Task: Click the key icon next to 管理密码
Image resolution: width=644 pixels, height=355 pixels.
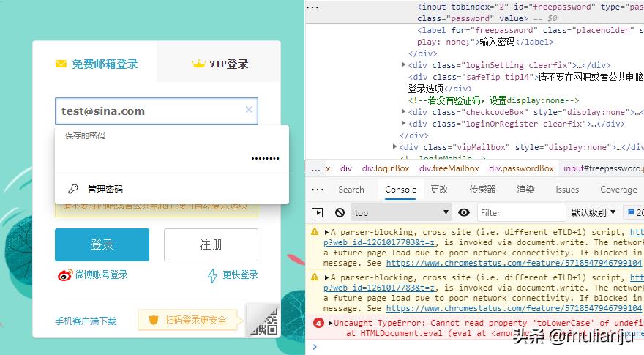Action: click(73, 189)
